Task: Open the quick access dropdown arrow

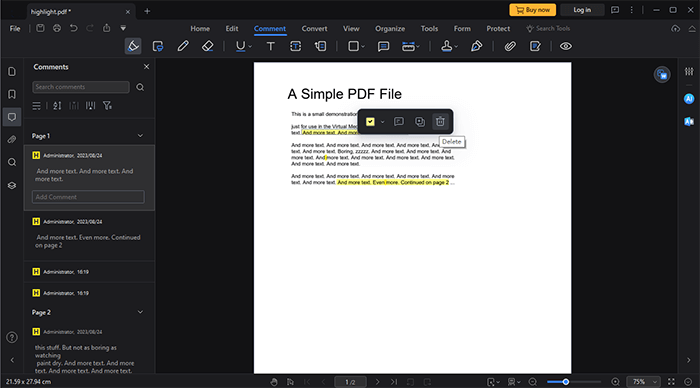Action: click(x=123, y=28)
